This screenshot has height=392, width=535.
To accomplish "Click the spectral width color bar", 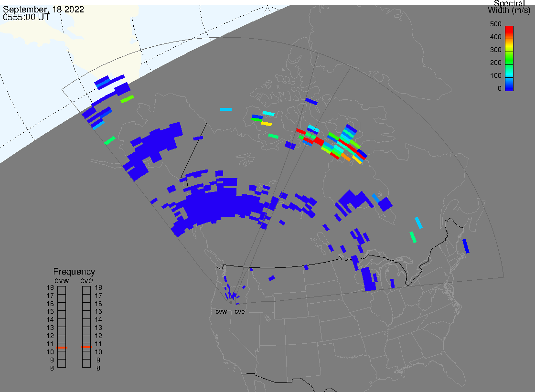I will point(509,58).
